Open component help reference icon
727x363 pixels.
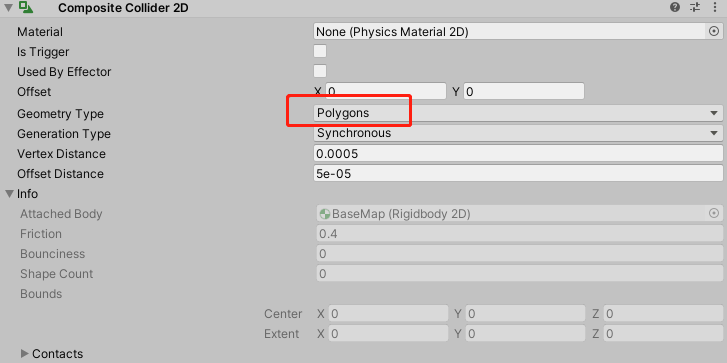point(675,7)
